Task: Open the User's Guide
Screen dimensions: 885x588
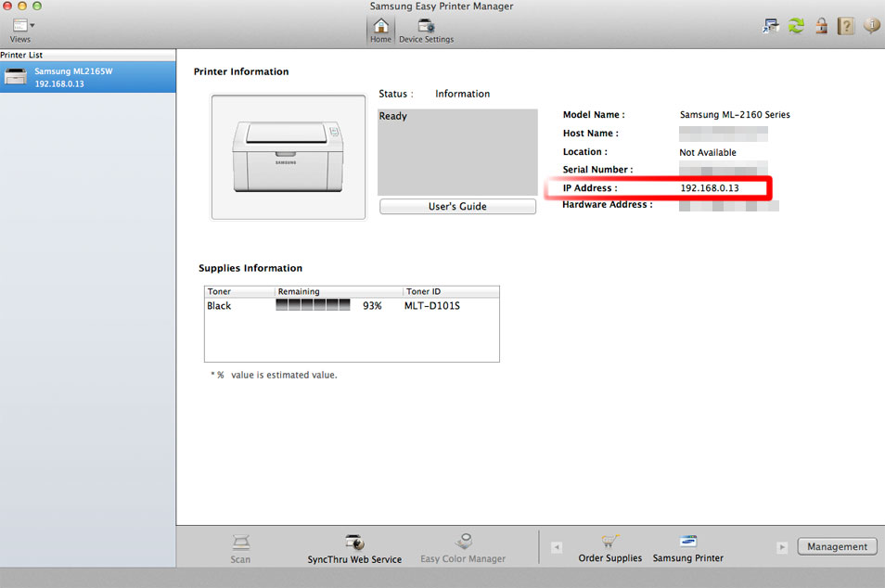Action: coord(457,207)
